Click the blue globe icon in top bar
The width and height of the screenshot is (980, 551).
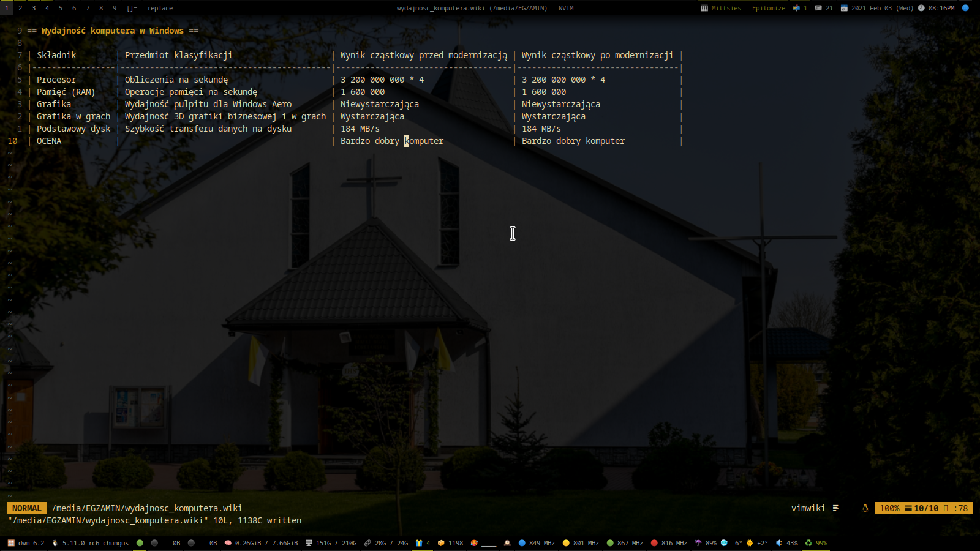(965, 8)
